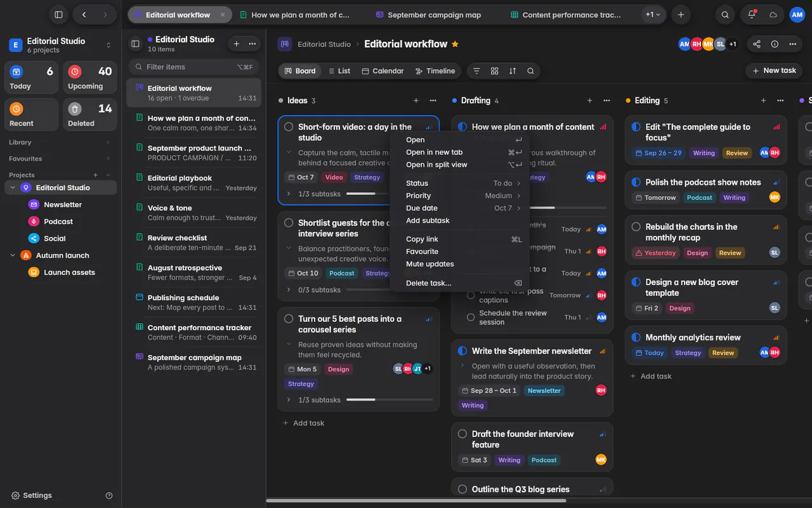The image size is (812, 508).
Task: Click the New task button
Action: coord(773,70)
